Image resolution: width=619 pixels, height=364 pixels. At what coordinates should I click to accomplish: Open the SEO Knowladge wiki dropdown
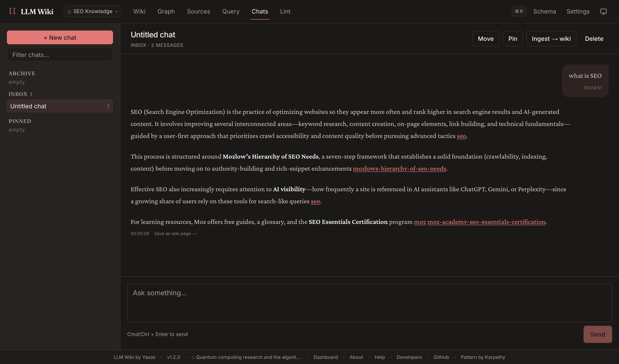(x=92, y=11)
